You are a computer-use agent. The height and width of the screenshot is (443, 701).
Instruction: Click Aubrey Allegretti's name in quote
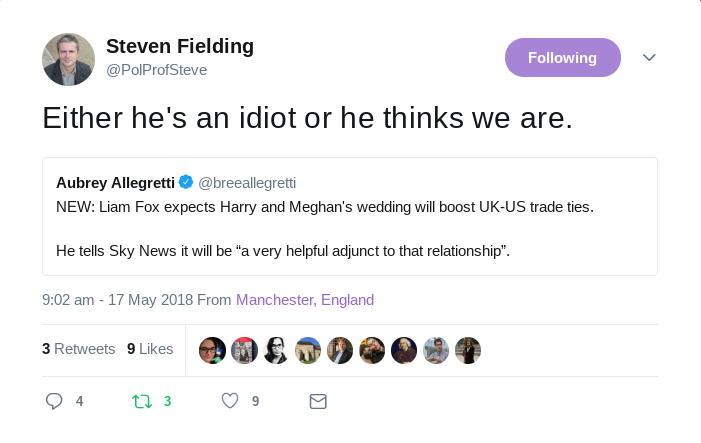tap(115, 182)
